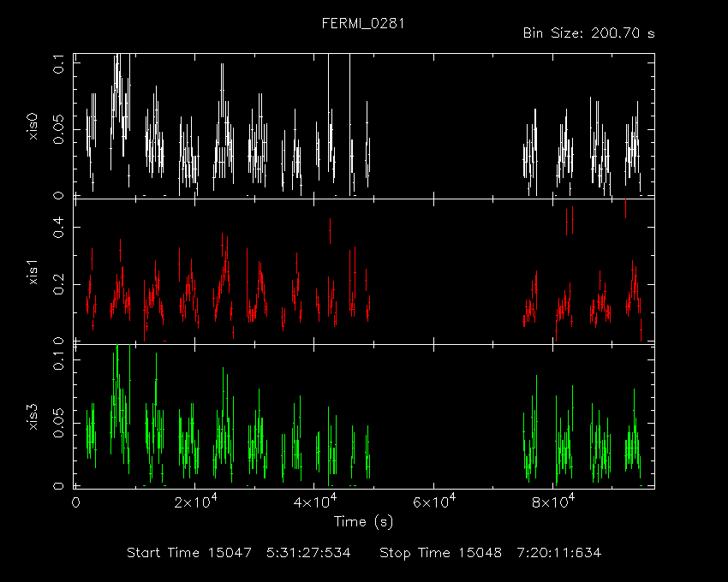Viewport: 728px width, 582px height.
Task: Click the stop clock time 7:20:11:634
Action: [559, 553]
